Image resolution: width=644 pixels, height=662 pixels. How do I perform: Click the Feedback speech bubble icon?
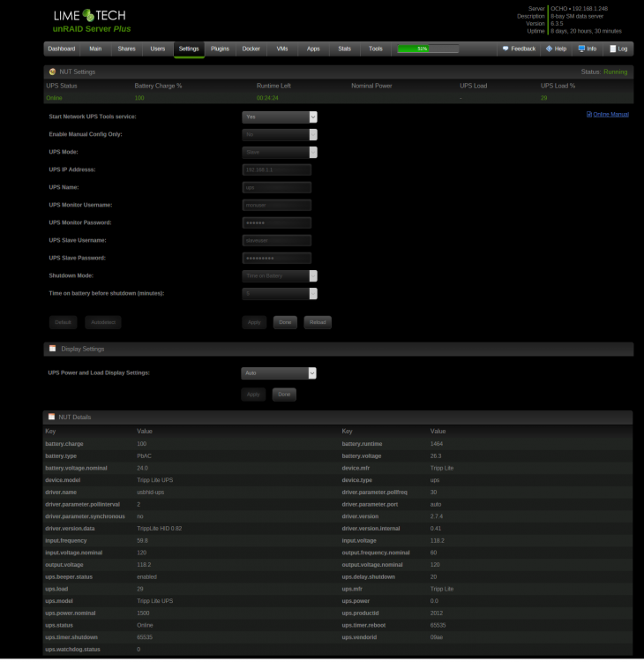pos(505,49)
